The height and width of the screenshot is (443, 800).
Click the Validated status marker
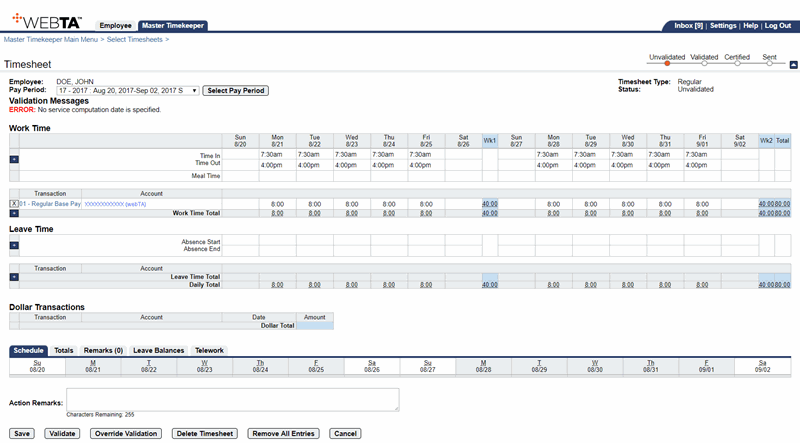tap(704, 63)
